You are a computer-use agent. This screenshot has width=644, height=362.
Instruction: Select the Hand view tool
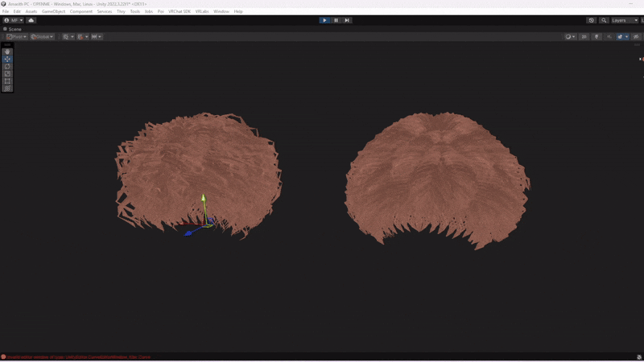[x=7, y=52]
